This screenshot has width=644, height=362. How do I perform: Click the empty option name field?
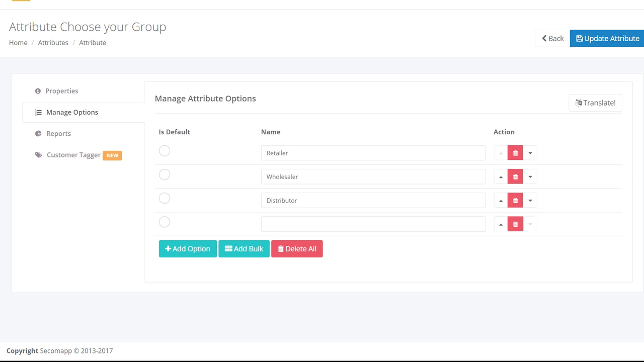(x=373, y=224)
